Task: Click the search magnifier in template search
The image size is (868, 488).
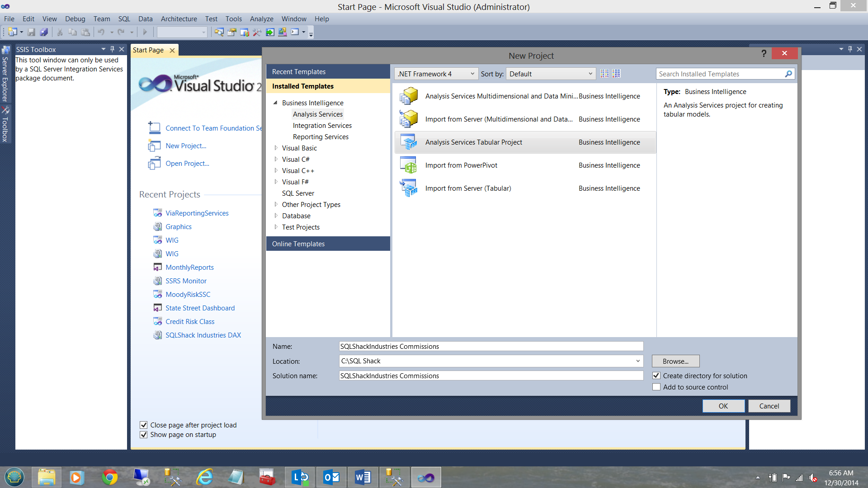Action: (788, 74)
